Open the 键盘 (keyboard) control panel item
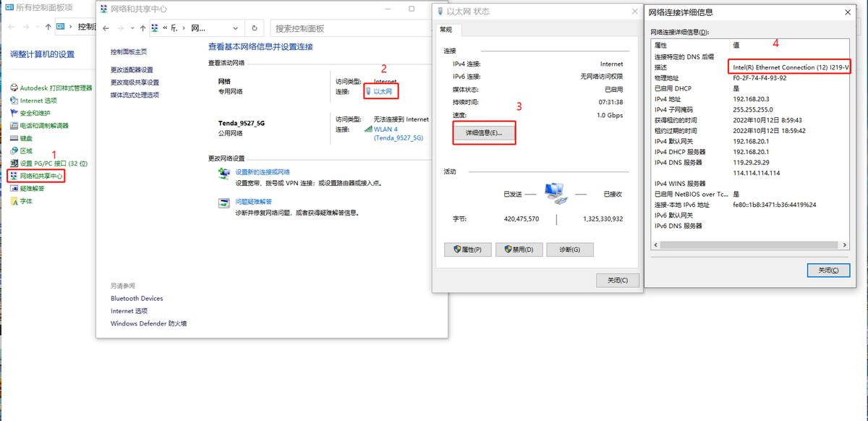 (26, 138)
